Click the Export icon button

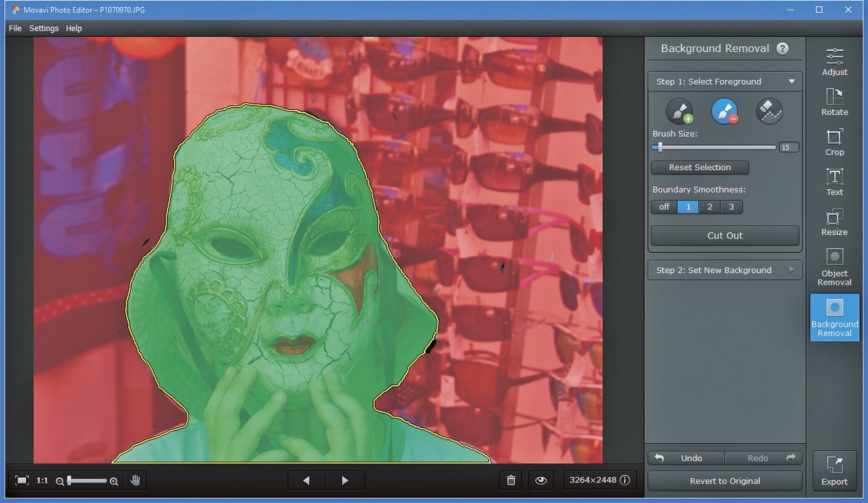(835, 470)
